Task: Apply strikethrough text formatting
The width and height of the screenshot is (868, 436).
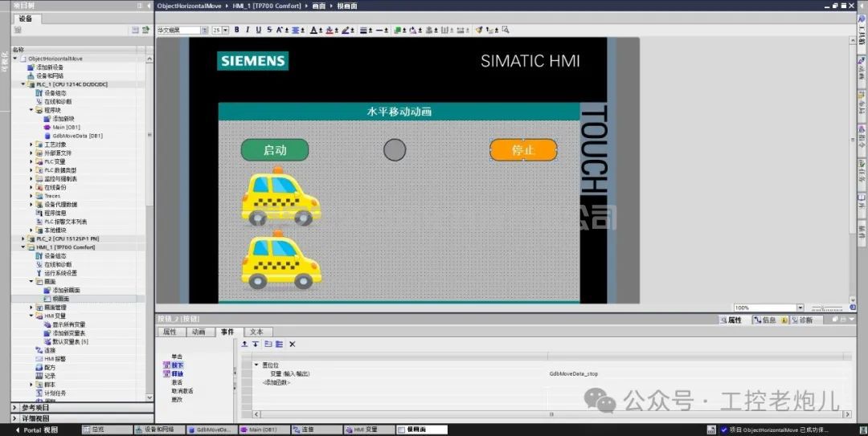Action: (x=268, y=30)
